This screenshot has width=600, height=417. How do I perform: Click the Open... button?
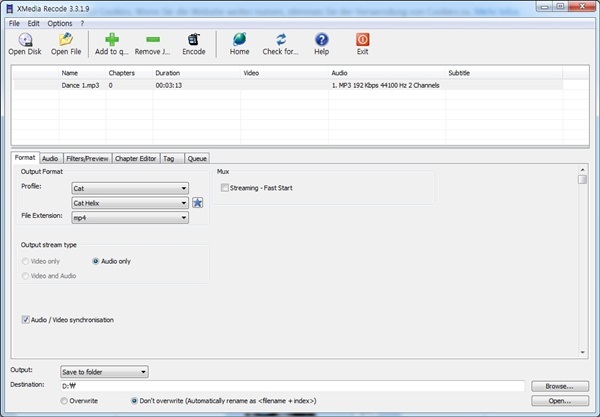[x=560, y=401]
